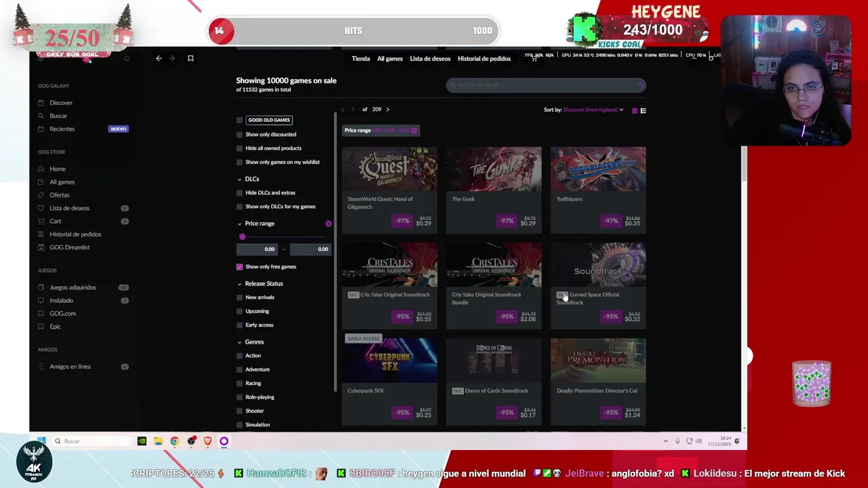The height and width of the screenshot is (488, 868).
Task: Open Historial de pedidos in sidebar
Action: [75, 235]
